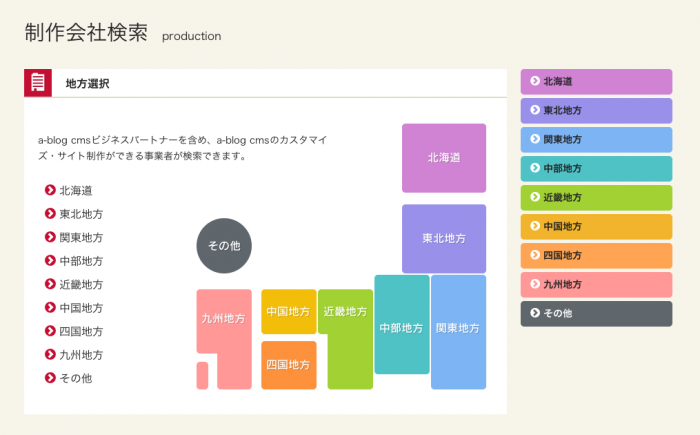
Task: Open the 四国地方 link in the left list
Action: (81, 331)
